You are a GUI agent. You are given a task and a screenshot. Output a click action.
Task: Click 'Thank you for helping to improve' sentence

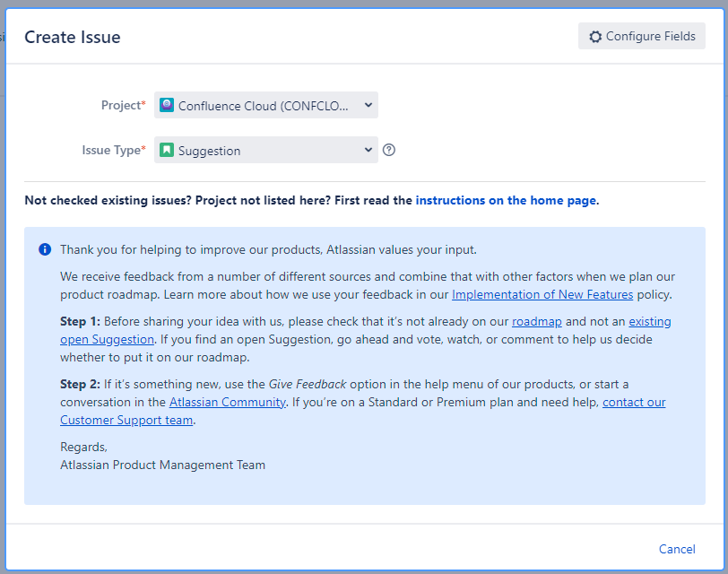[268, 250]
